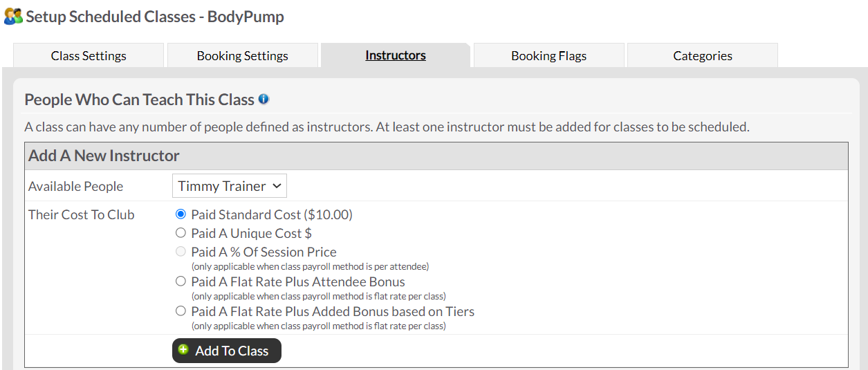Select Paid A Flat Rate Plus Attendee Bonus
Viewport: 868px width, 370px height.
click(x=181, y=281)
